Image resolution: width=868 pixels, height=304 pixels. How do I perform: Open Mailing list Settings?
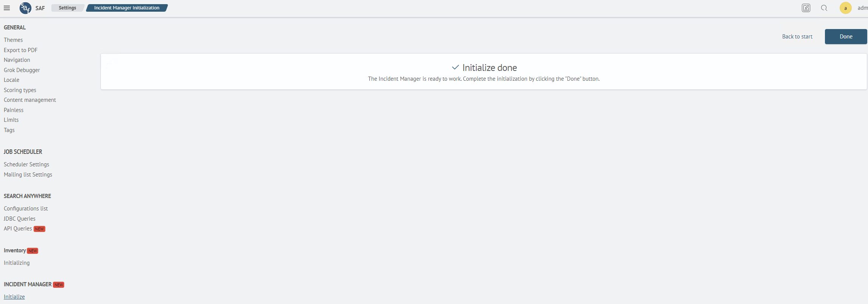28,175
